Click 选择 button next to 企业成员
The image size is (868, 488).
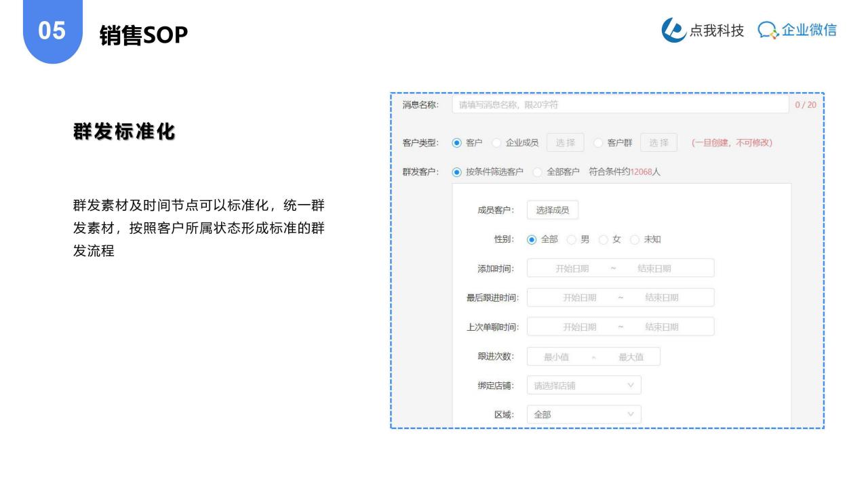coord(565,143)
